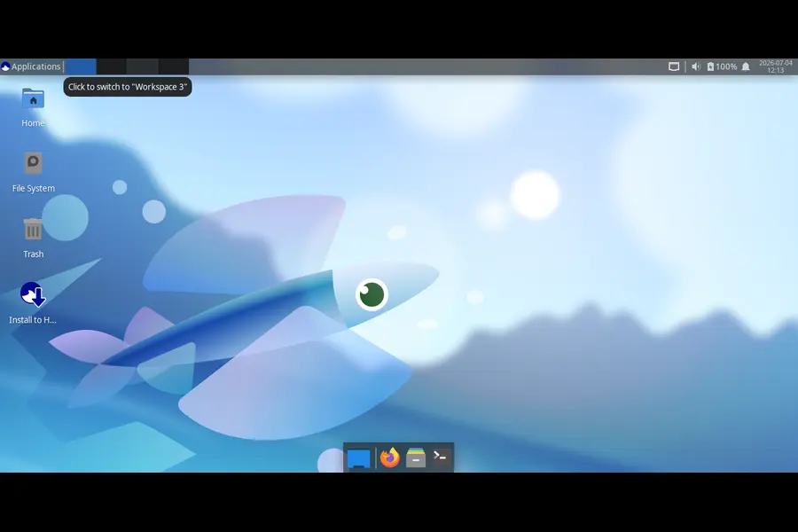Select the Trash desktop icon
The image size is (798, 532).
(33, 239)
